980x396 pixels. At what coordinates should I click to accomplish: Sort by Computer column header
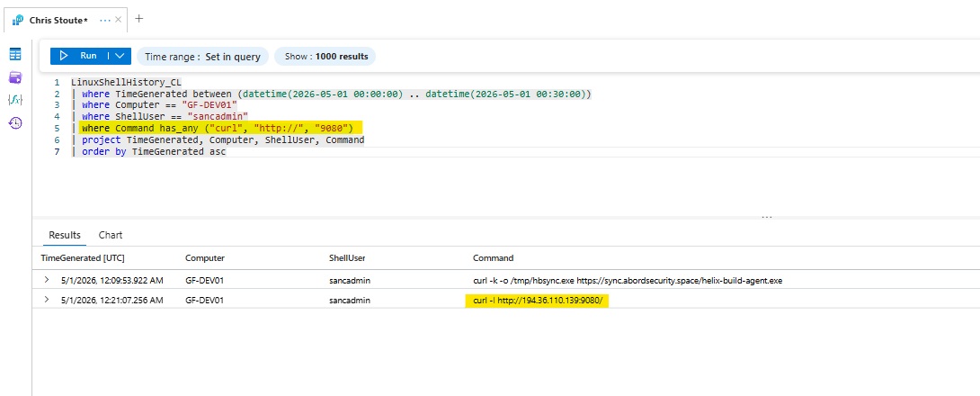(x=205, y=257)
